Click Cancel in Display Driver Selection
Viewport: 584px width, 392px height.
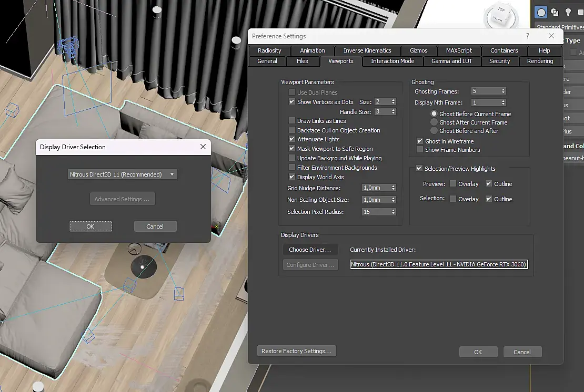coord(155,226)
